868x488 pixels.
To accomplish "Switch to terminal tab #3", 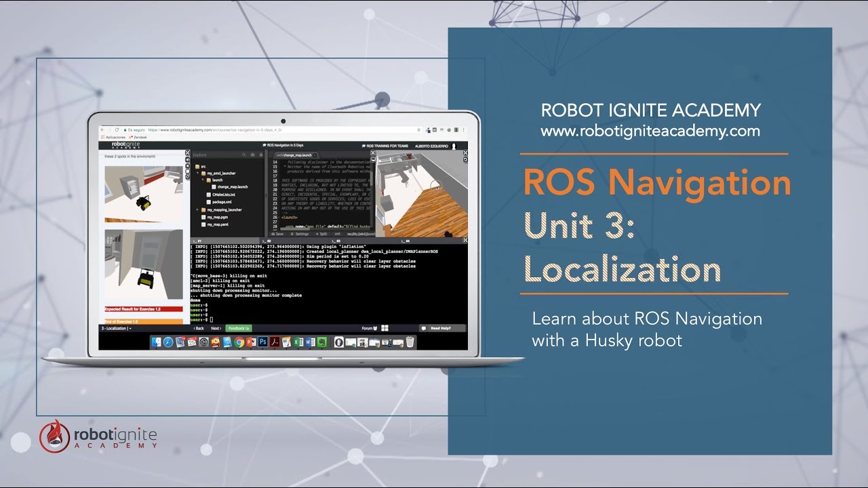I will click(x=336, y=241).
